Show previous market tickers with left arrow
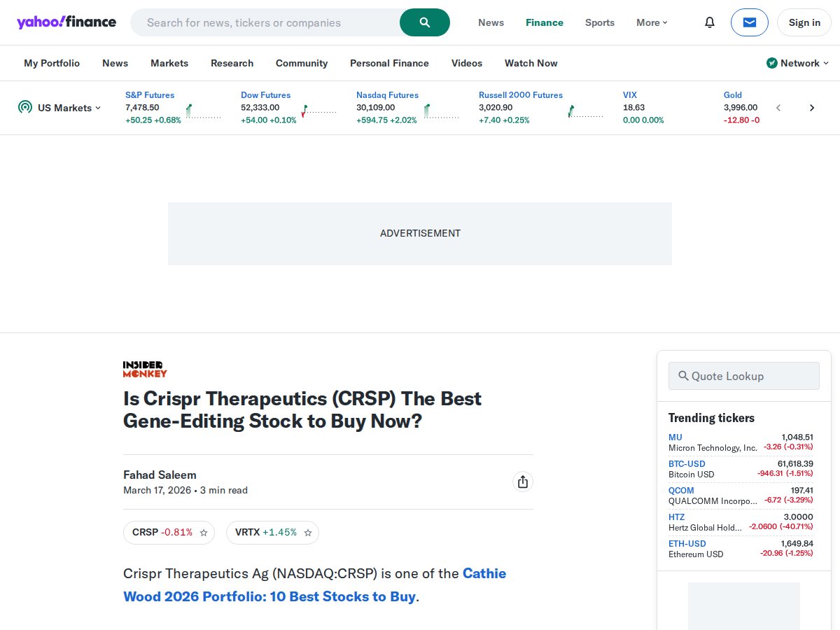Image resolution: width=840 pixels, height=630 pixels. [x=778, y=108]
